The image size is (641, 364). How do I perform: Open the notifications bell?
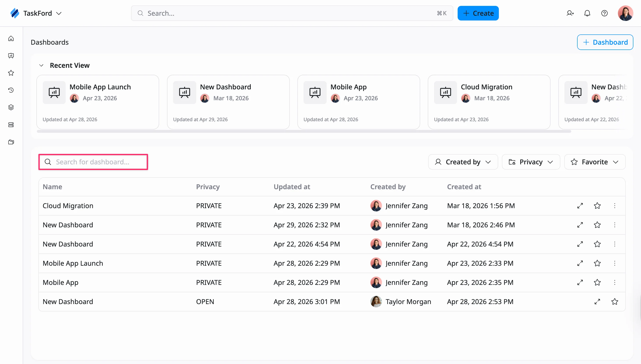(587, 13)
